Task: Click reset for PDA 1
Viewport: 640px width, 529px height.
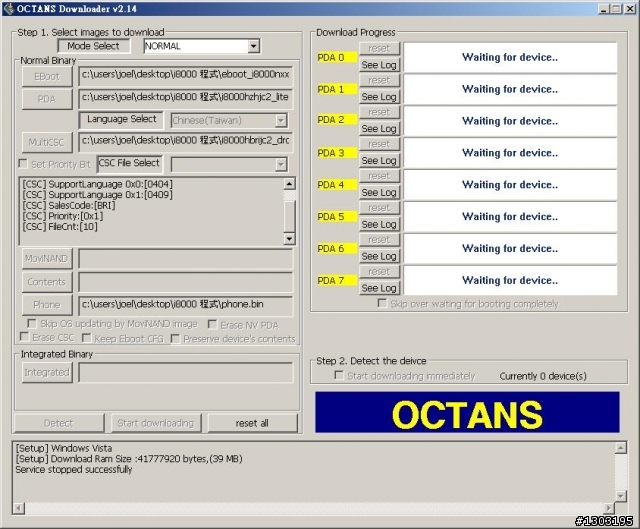Action: (x=379, y=80)
